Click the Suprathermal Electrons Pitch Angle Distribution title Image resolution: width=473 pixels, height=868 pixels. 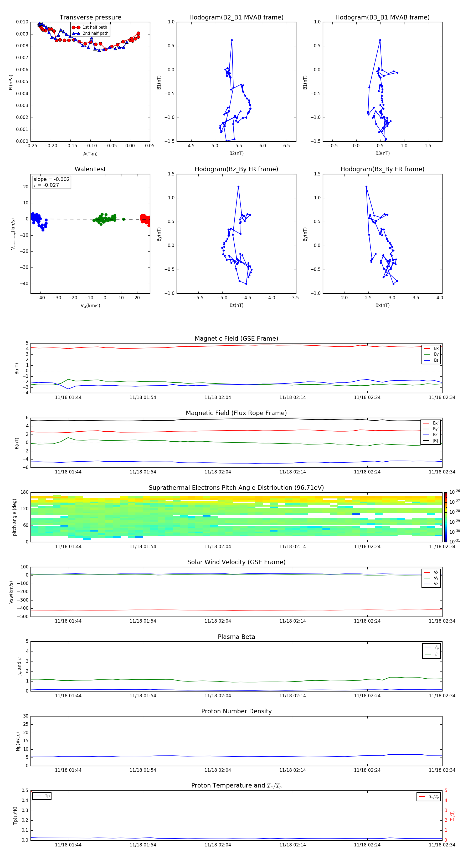coord(236,488)
